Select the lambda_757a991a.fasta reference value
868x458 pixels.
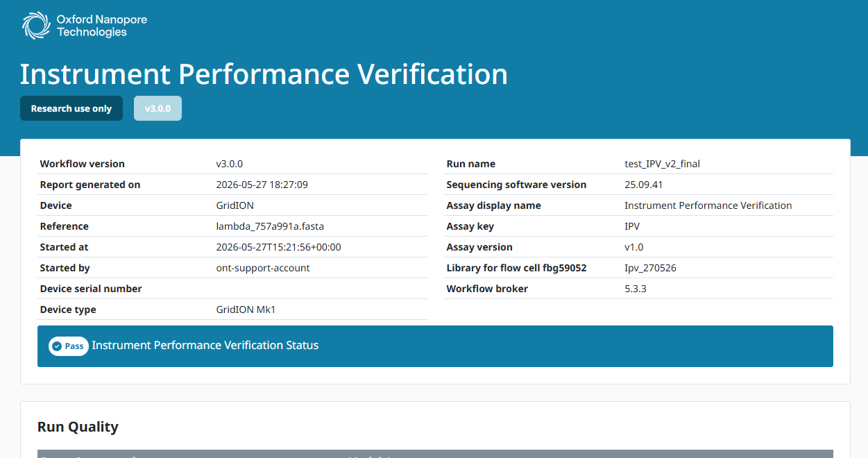271,226
